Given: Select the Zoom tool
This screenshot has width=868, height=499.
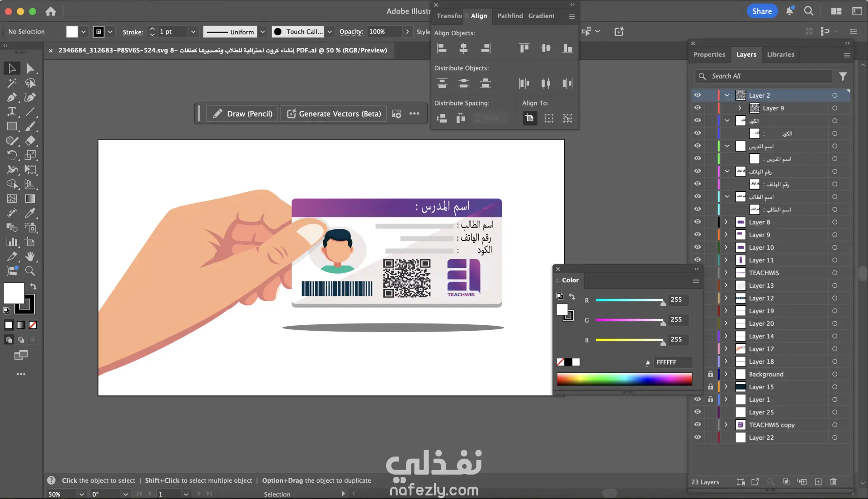Looking at the screenshot, I should 30,271.
